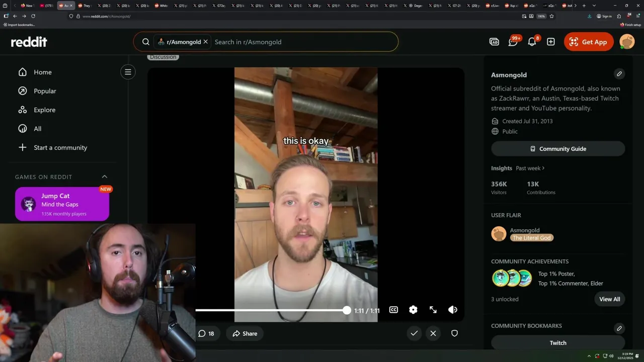Image resolution: width=644 pixels, height=362 pixels.
Task: Go back in the browser
Action: (15, 16)
